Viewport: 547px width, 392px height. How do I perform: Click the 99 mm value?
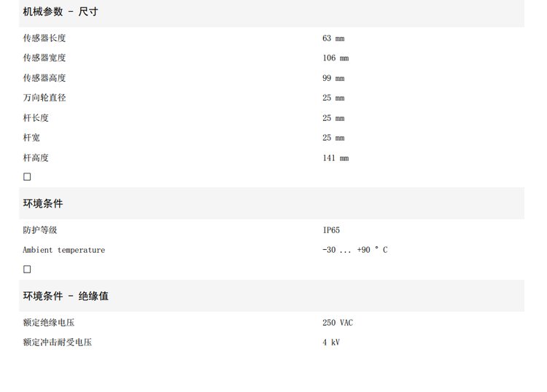(333, 78)
